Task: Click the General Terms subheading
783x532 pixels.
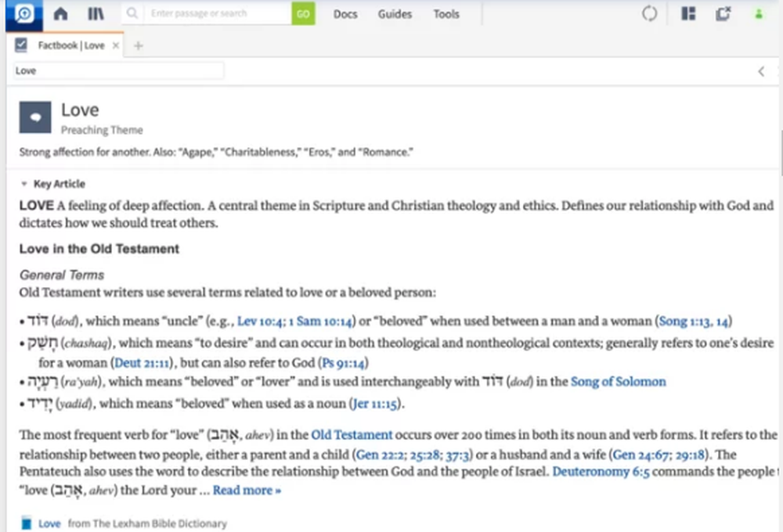Action: point(62,275)
